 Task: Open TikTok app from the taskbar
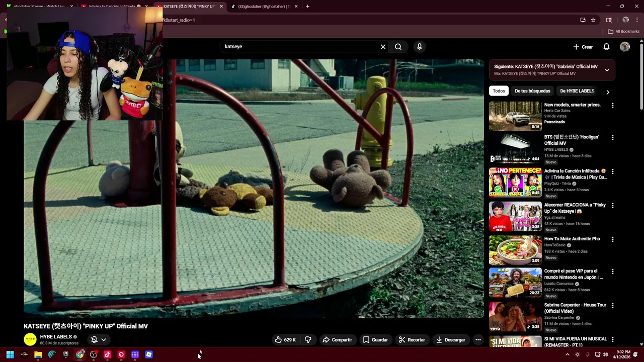pyautogui.click(x=107, y=354)
